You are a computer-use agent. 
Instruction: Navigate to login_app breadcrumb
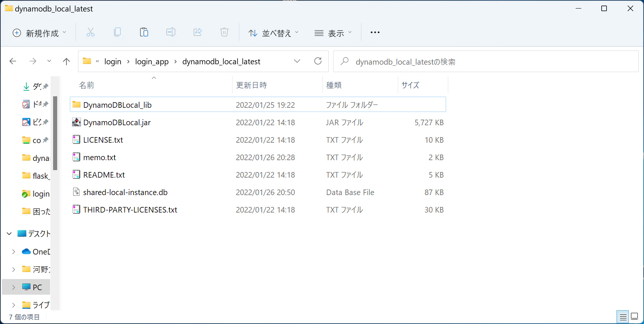152,61
